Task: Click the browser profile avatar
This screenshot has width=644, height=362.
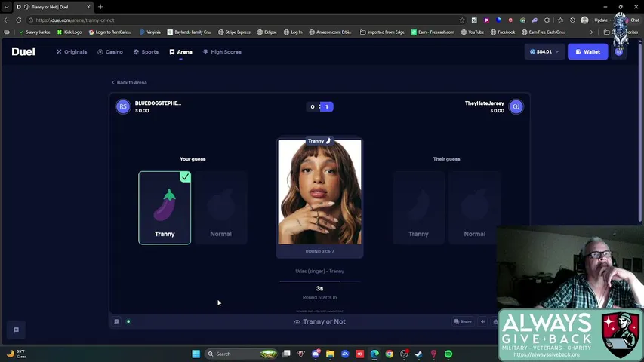Action: [584, 20]
